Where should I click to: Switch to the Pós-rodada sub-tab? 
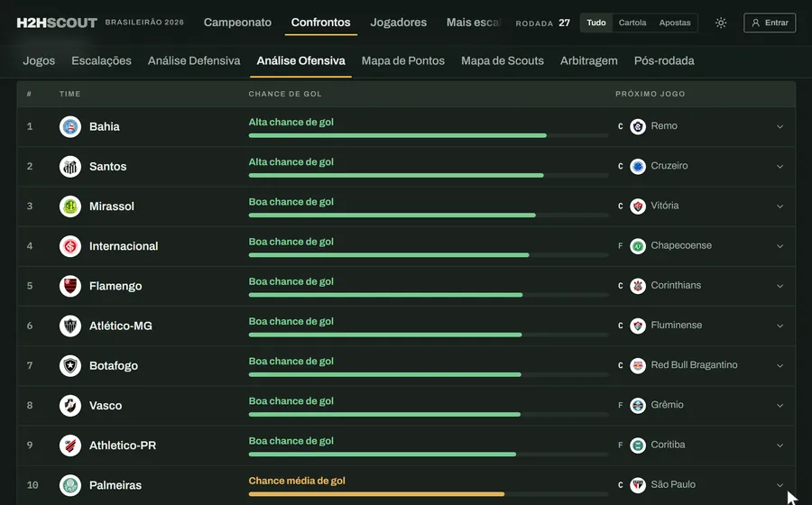664,61
